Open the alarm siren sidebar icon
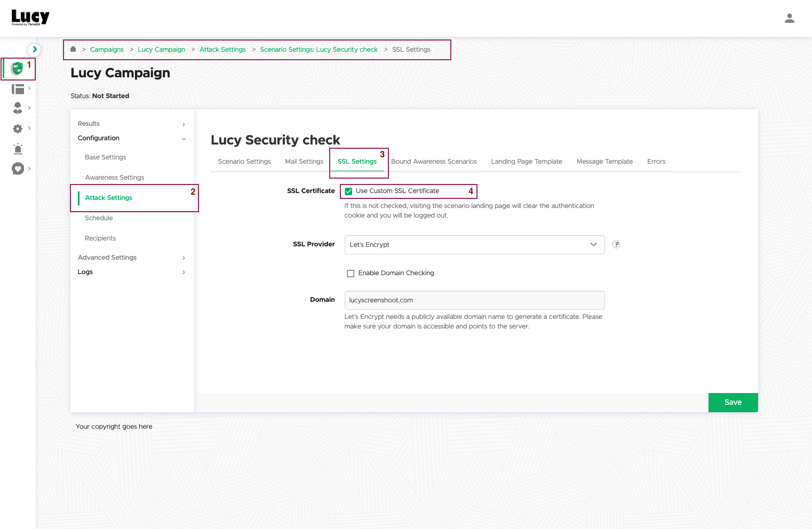 click(x=18, y=149)
